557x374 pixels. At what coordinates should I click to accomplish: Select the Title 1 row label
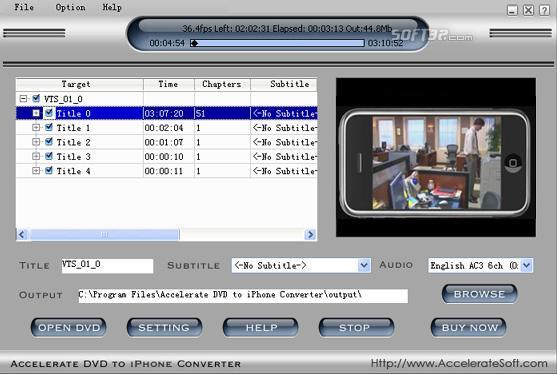pyautogui.click(x=73, y=128)
